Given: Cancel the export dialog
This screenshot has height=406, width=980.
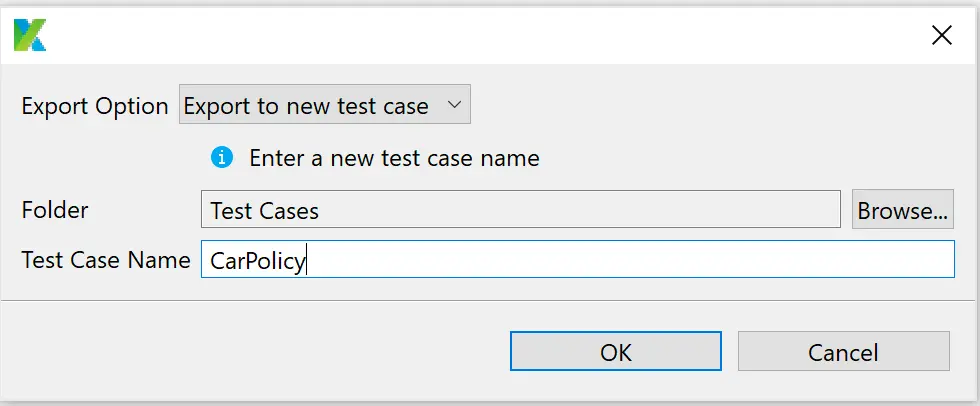Looking at the screenshot, I should click(843, 351).
